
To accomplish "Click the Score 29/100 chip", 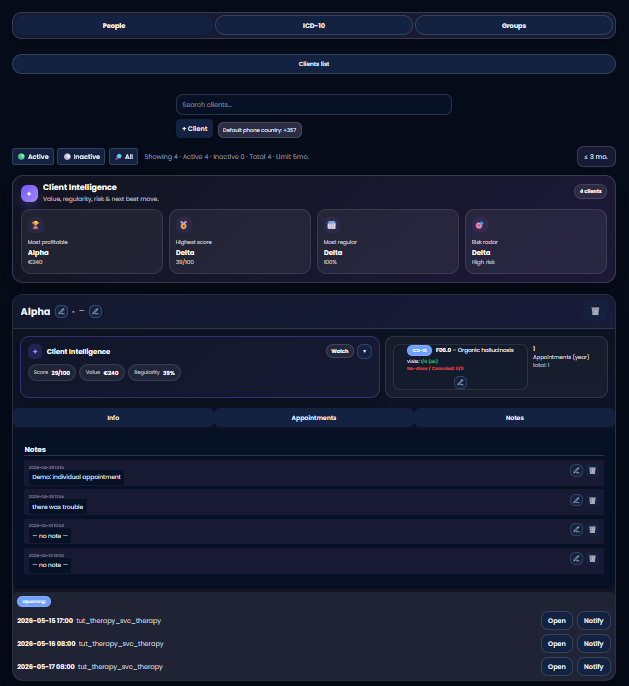I will [x=52, y=373].
